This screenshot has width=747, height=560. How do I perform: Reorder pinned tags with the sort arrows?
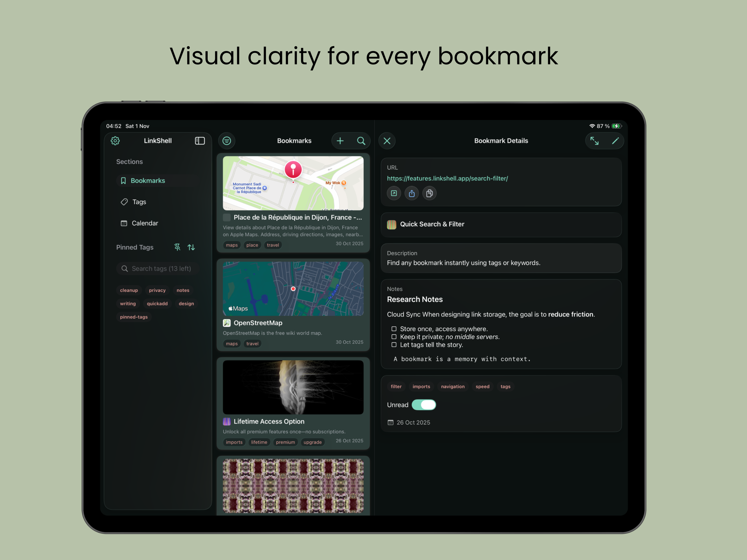pos(191,247)
